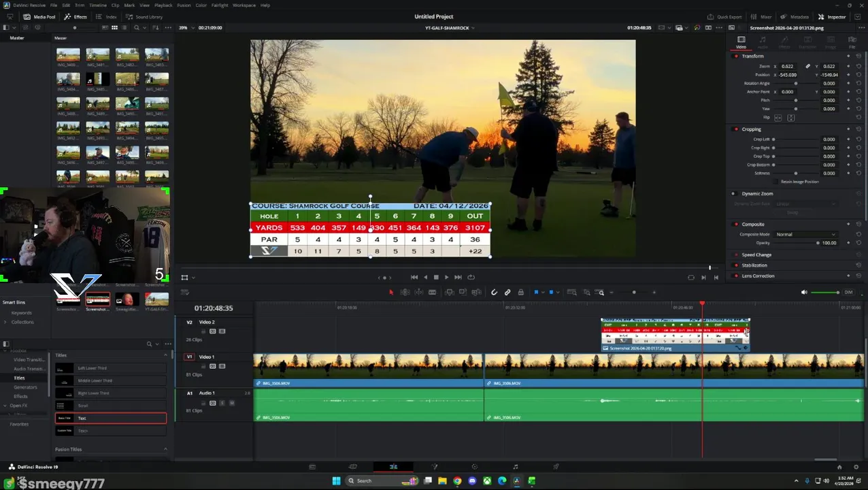
Task: Toggle the Media Pool panel button
Action: pos(39,16)
